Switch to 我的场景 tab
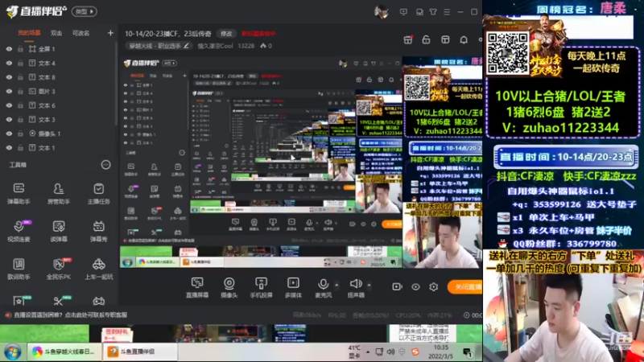 [29, 33]
